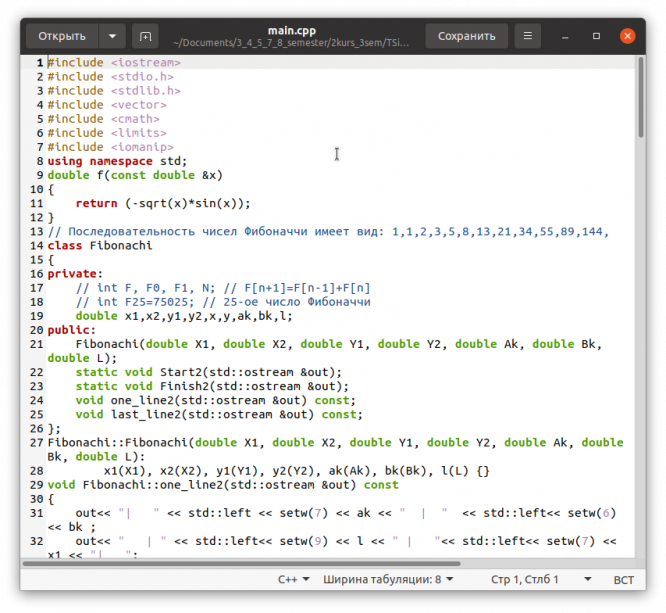Create a new document with the tab icon
The image size is (666, 613).
point(146,36)
